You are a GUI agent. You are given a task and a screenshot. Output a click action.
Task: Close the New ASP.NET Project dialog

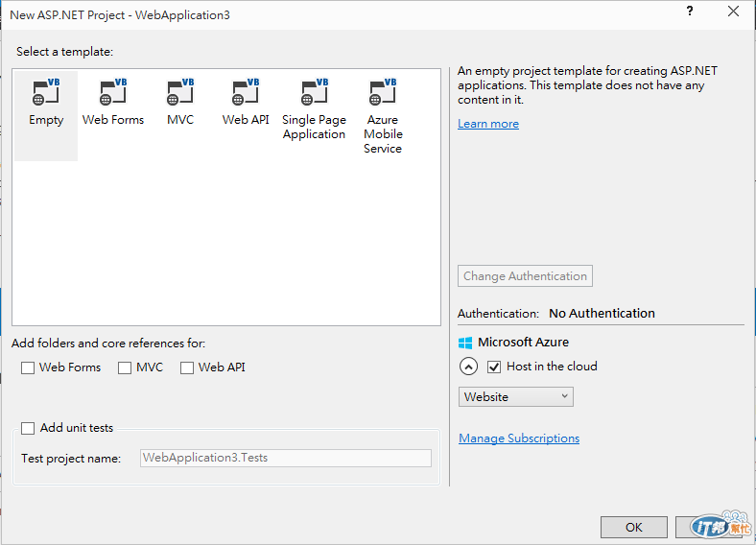tap(733, 12)
